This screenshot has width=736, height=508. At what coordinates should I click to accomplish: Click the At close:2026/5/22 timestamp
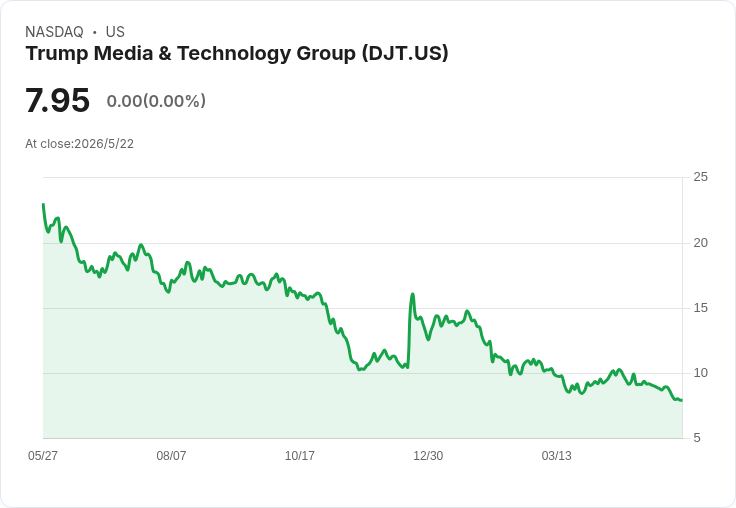pyautogui.click(x=79, y=144)
